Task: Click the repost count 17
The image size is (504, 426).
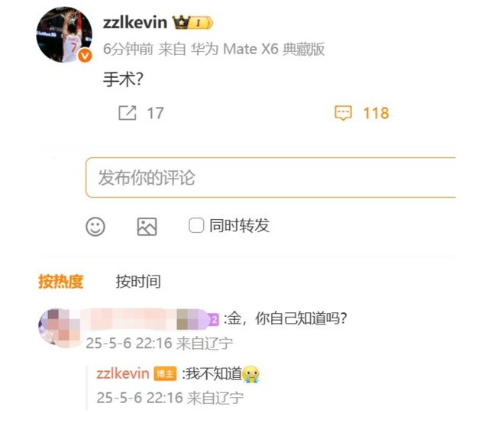Action: pos(155,113)
